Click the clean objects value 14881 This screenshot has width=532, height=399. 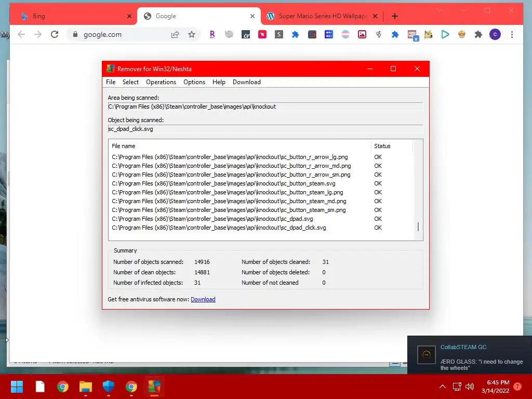[202, 272]
